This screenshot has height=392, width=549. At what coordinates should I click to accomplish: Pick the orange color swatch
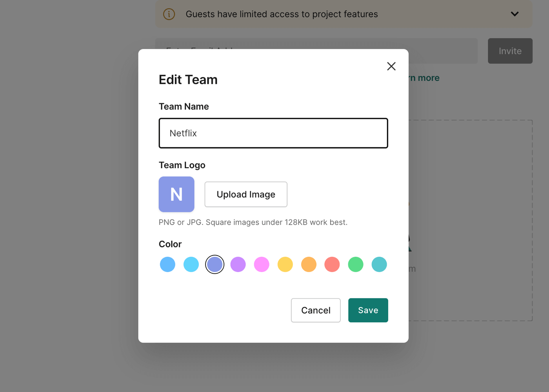click(x=309, y=265)
